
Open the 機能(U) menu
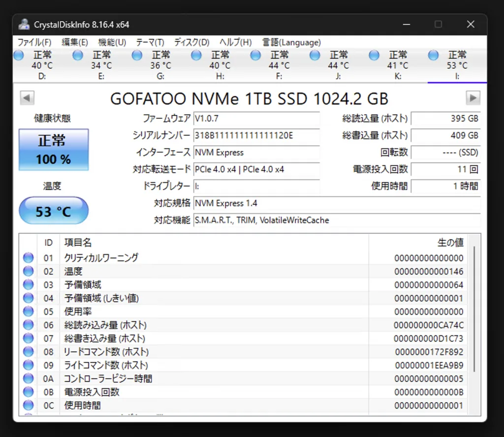(x=112, y=42)
